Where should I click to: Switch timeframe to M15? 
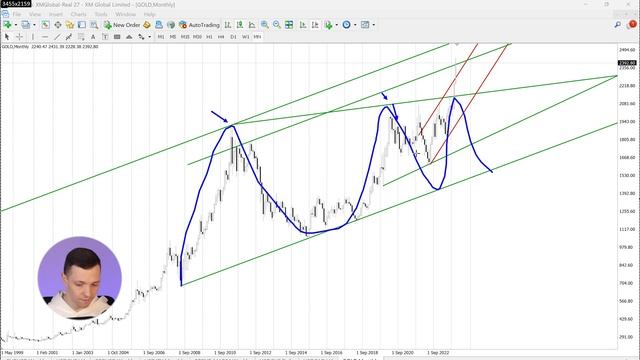[185, 37]
